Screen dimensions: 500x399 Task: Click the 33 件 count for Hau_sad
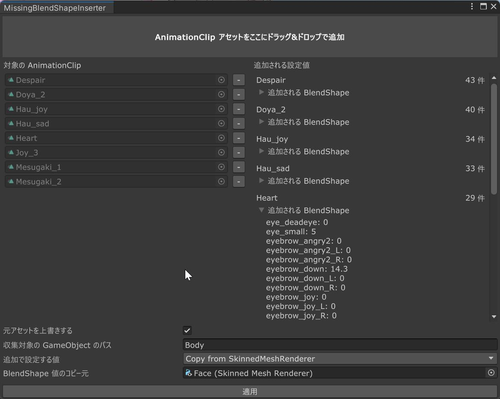[475, 168]
